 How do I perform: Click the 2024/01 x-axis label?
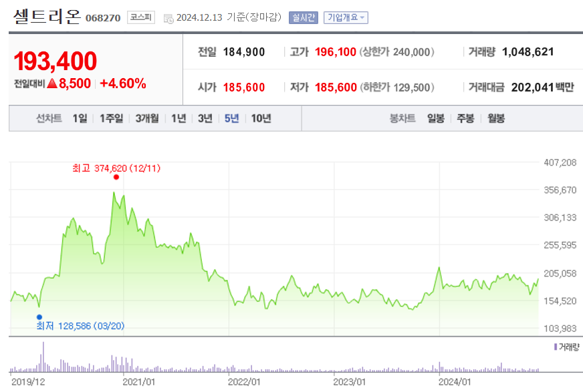[x=455, y=382]
